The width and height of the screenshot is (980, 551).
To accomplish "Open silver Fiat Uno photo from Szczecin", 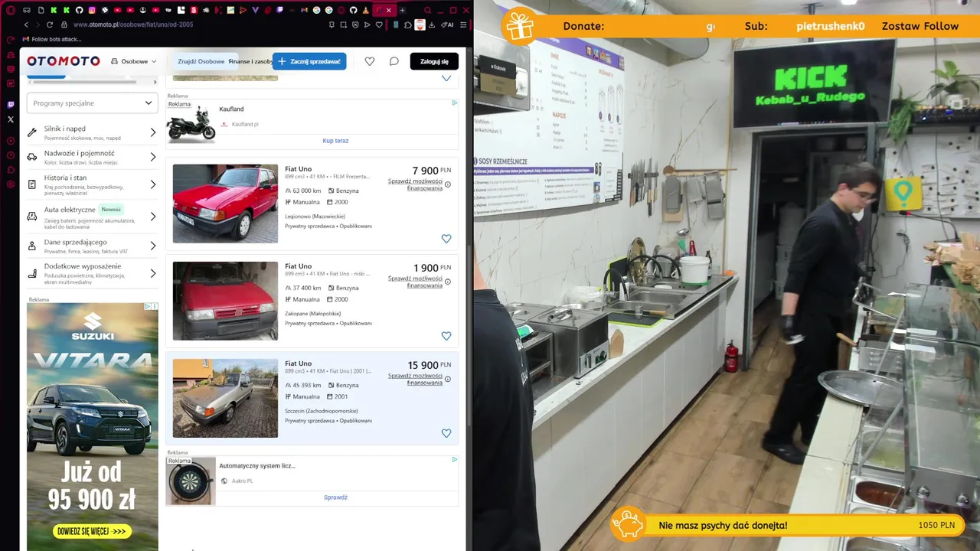I will 225,398.
